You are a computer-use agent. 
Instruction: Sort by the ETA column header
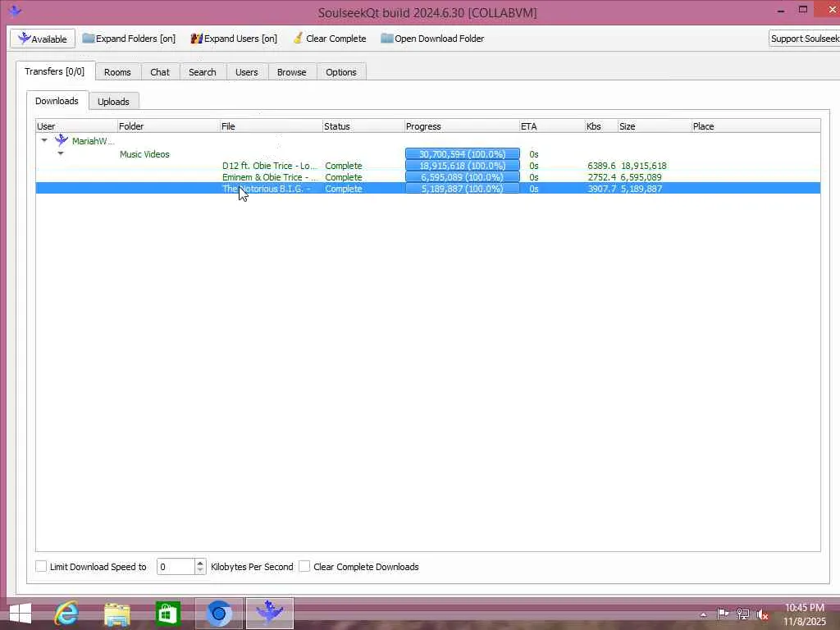coord(552,126)
